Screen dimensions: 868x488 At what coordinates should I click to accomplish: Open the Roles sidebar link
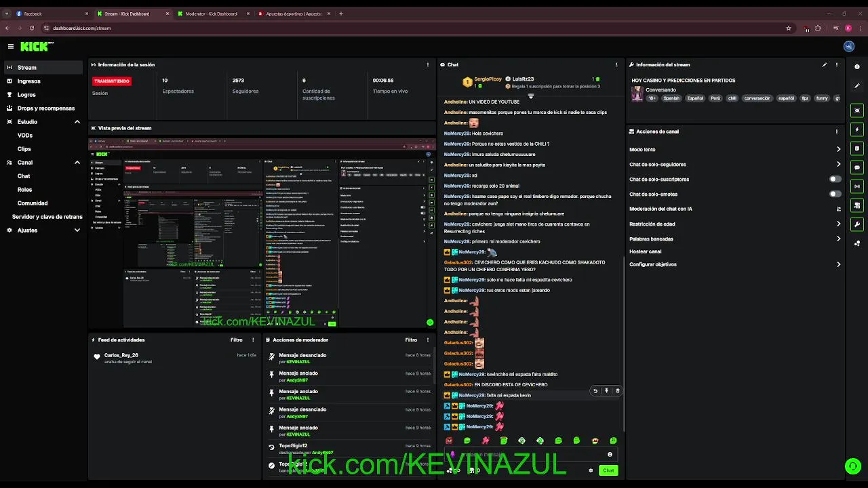click(x=24, y=190)
